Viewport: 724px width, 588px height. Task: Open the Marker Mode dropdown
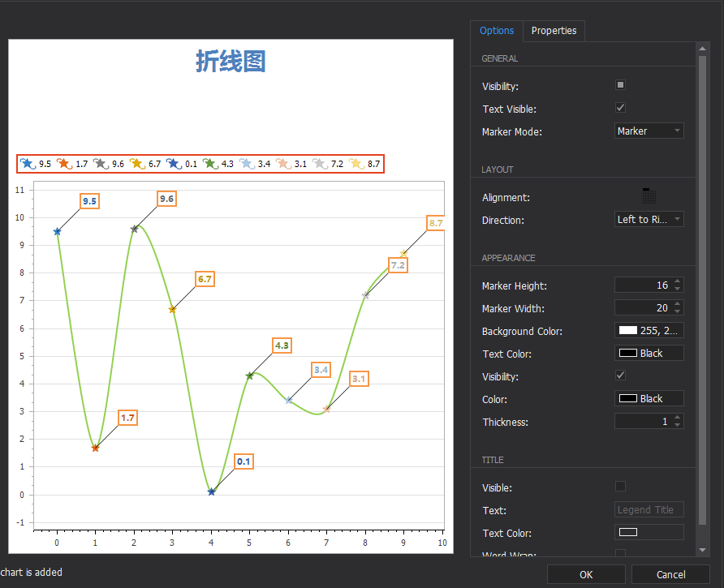[x=649, y=131]
